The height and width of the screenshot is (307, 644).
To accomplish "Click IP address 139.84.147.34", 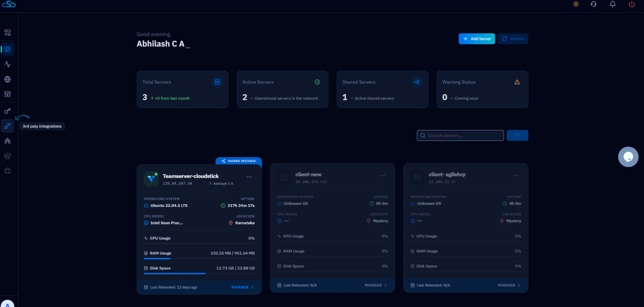I will [x=177, y=183].
